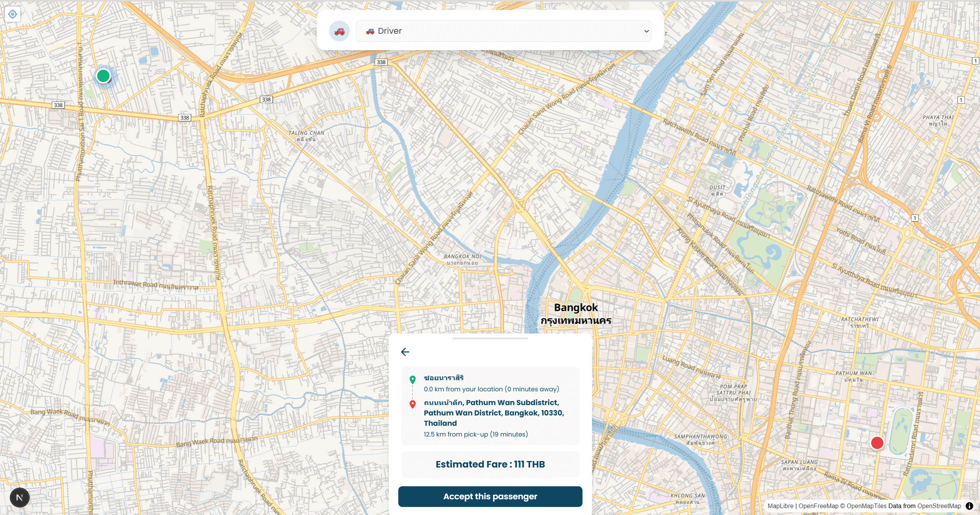980x515 pixels.
Task: Open the Driver role dropdown
Action: click(504, 31)
